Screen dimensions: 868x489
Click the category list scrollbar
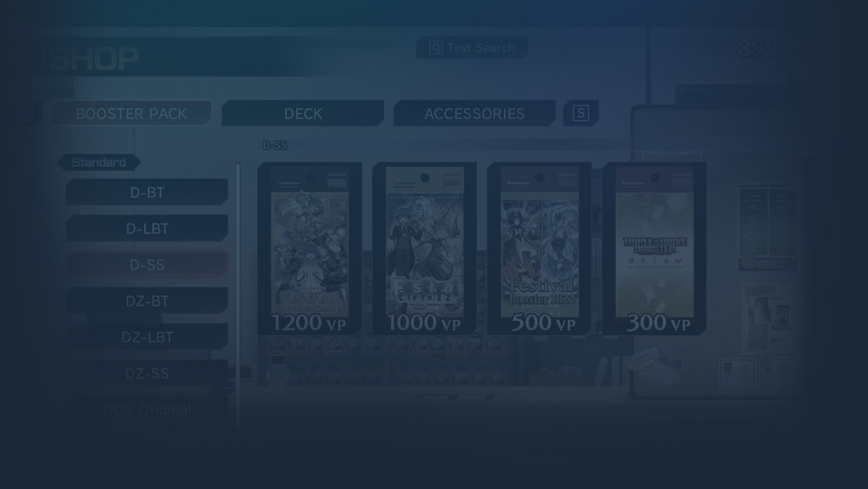[238, 296]
